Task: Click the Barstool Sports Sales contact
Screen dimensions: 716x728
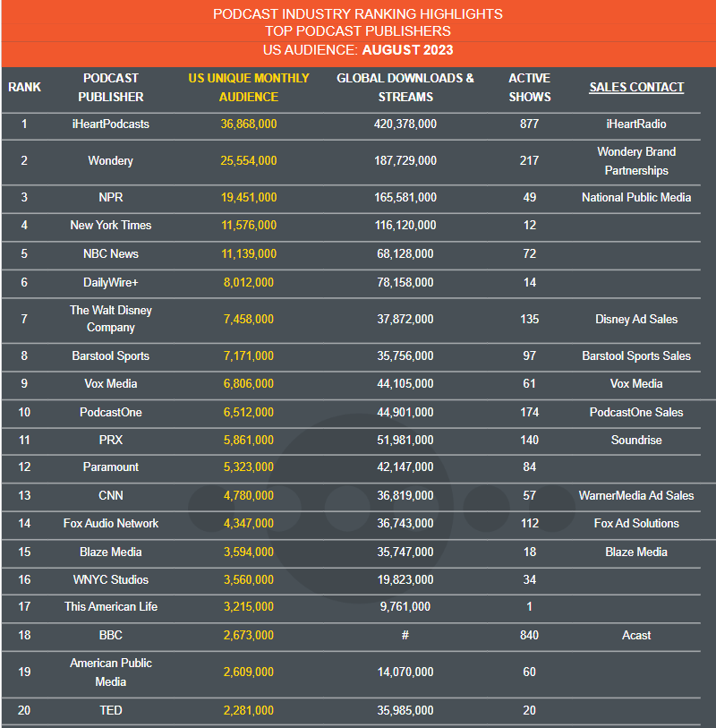Action: click(x=636, y=355)
